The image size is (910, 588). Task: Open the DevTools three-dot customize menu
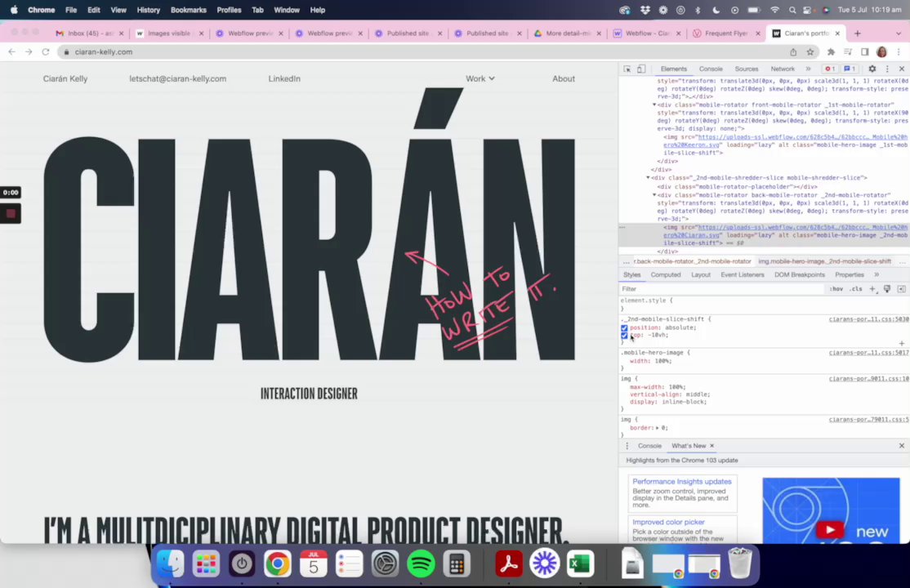pos(887,69)
